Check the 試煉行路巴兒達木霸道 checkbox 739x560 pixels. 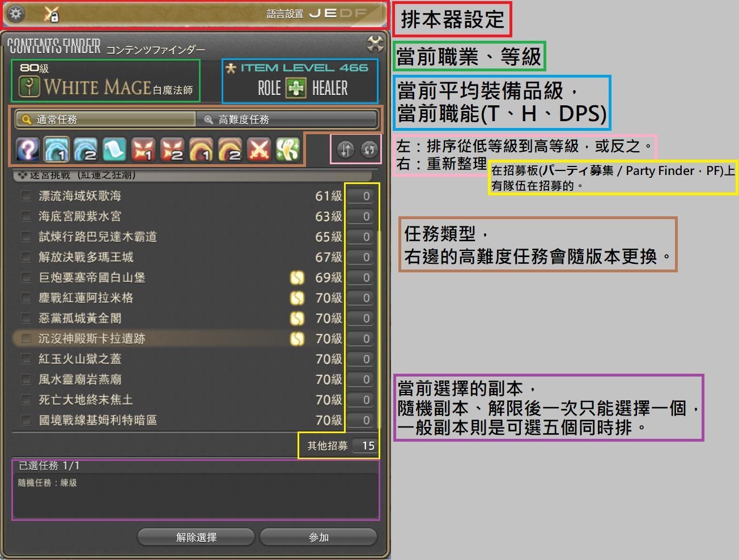(x=26, y=237)
